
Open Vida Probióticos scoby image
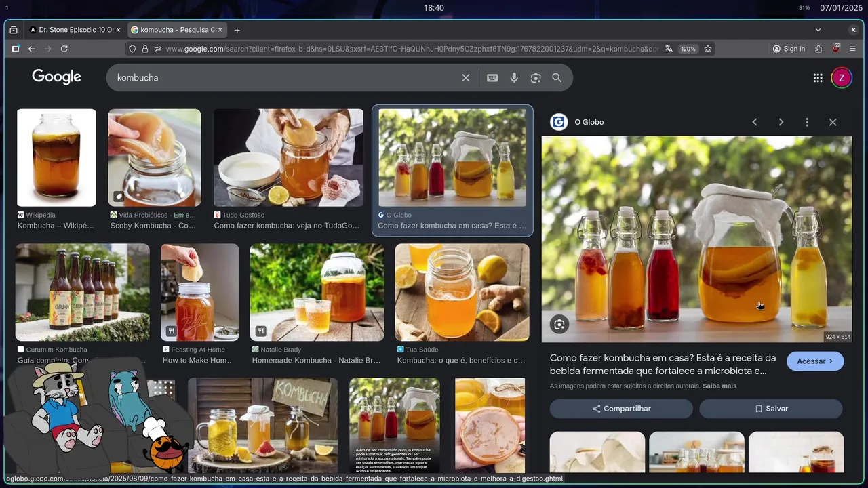[155, 158]
